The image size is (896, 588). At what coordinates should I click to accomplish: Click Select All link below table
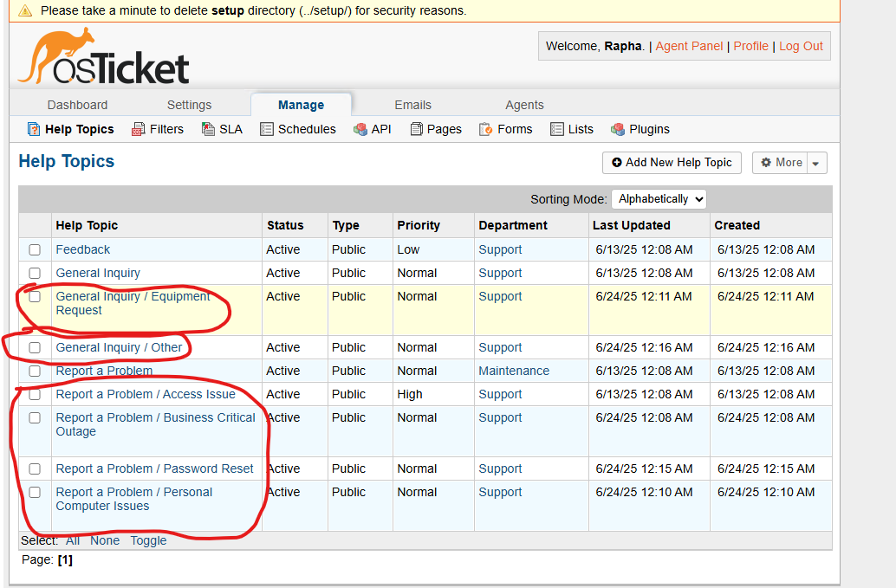[73, 540]
